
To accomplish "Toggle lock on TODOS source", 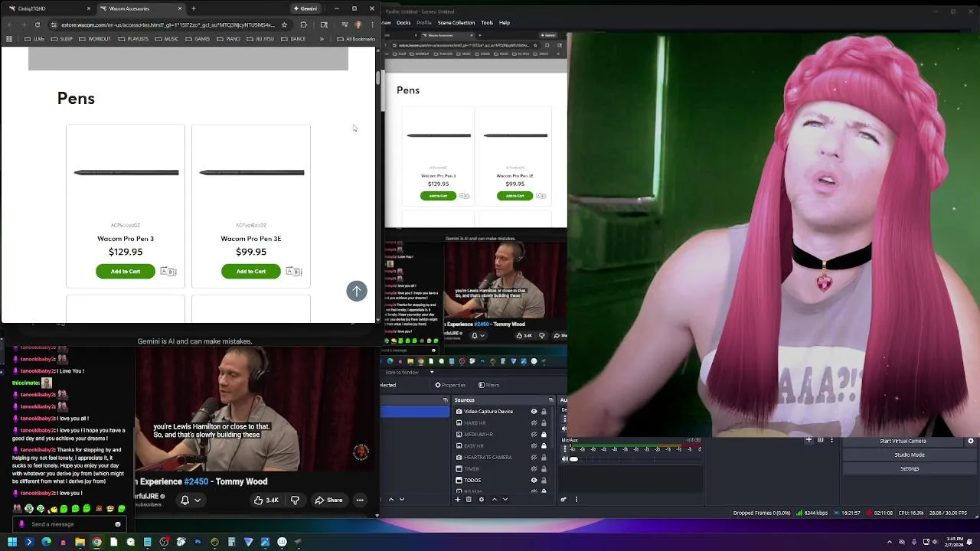I will (x=544, y=481).
